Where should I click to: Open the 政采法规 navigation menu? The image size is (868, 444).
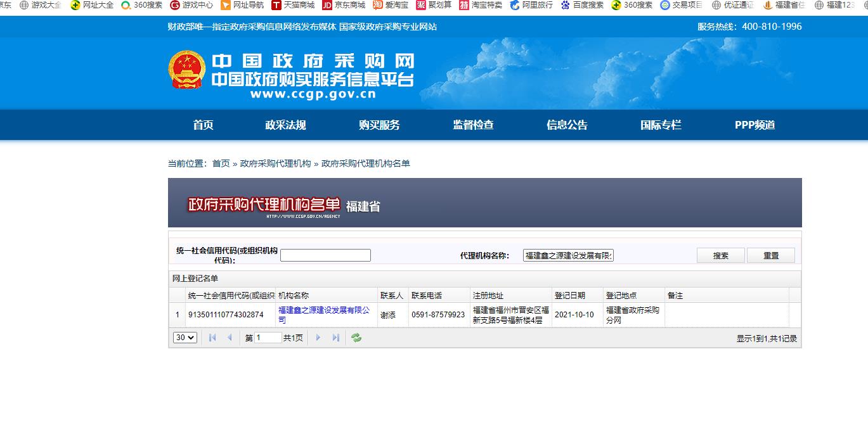tap(285, 125)
